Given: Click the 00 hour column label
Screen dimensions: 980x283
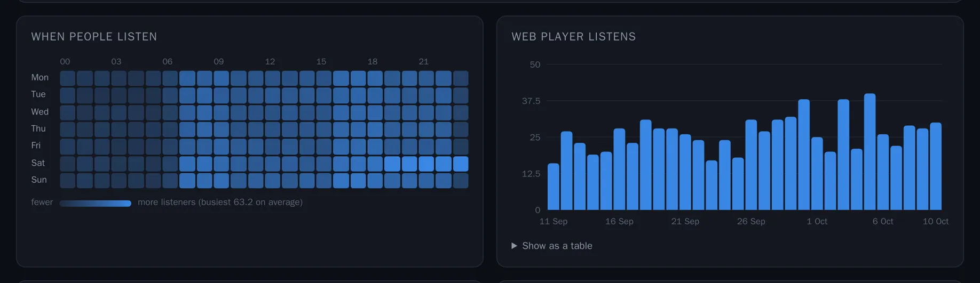Looking at the screenshot, I should tap(65, 62).
